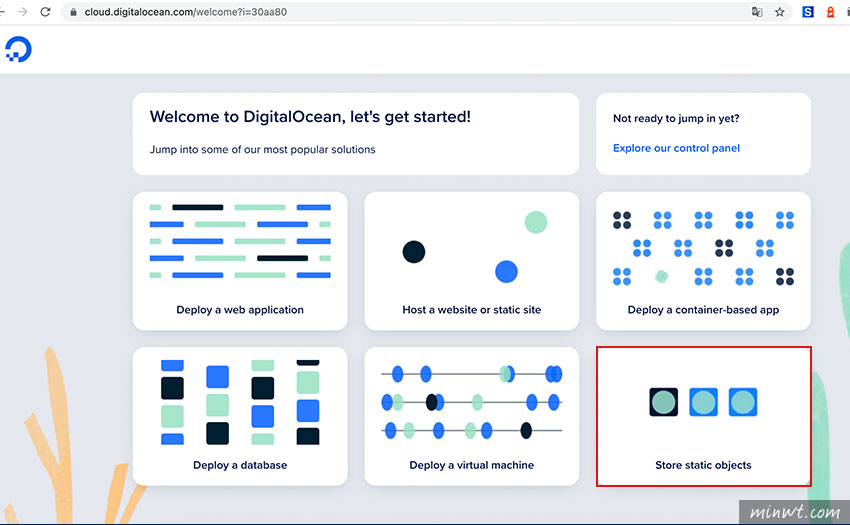Viewport: 850px width, 525px height.
Task: Click the container app dot-cluster illustration
Action: pos(703,248)
